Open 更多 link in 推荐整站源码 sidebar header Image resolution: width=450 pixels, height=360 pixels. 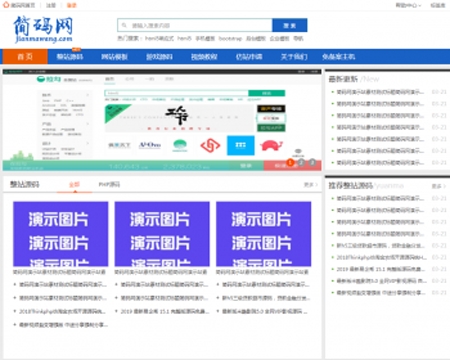click(x=439, y=186)
